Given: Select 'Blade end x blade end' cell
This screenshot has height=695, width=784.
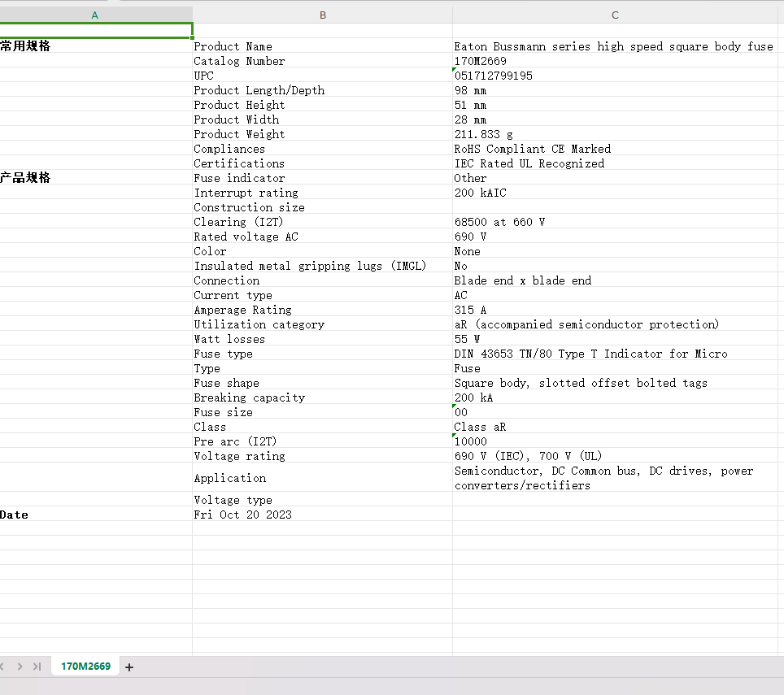Looking at the screenshot, I should click(615, 280).
